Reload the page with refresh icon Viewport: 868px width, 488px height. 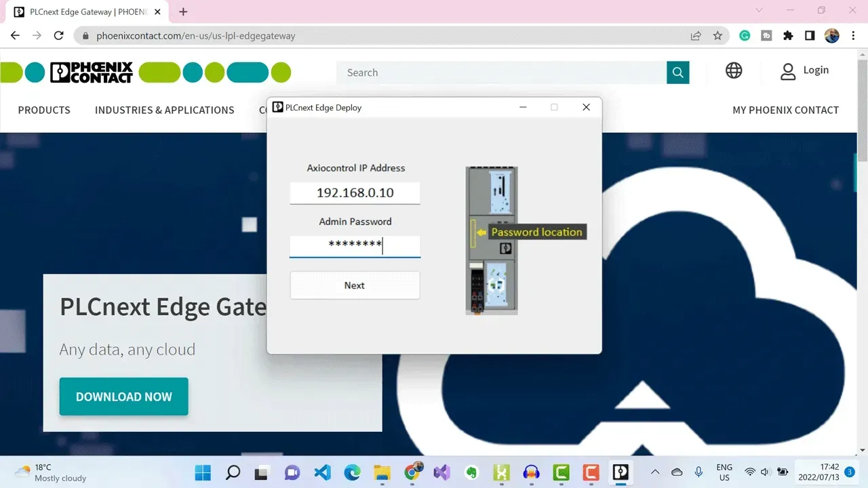coord(58,36)
